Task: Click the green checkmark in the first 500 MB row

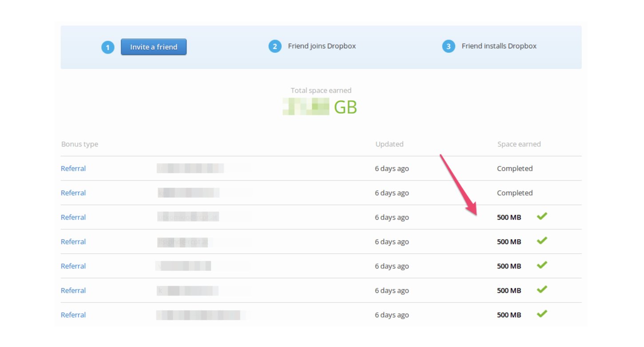Action: (x=542, y=216)
